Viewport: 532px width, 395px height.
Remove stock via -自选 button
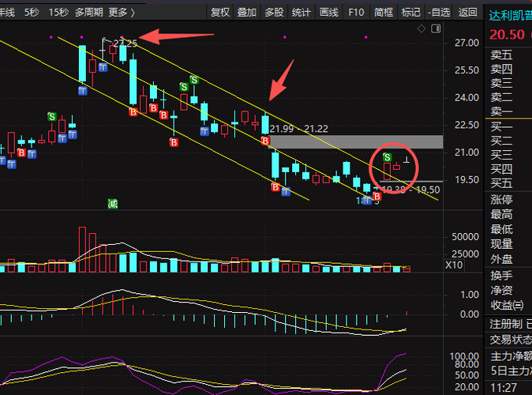(x=439, y=13)
